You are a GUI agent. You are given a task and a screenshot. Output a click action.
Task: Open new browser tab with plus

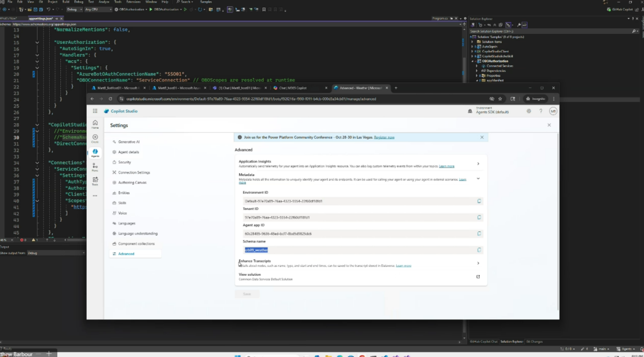click(396, 88)
